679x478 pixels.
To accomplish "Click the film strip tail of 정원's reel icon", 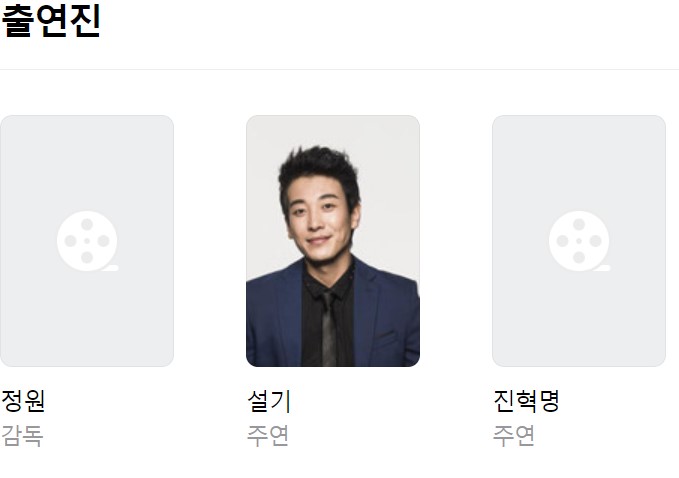I will 110,268.
